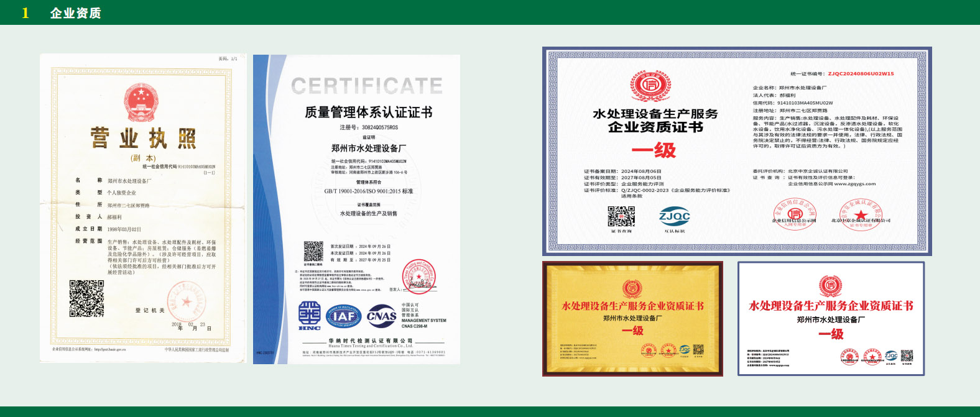Click the 北京中京企诚认证有限公司 red seal

point(861,214)
